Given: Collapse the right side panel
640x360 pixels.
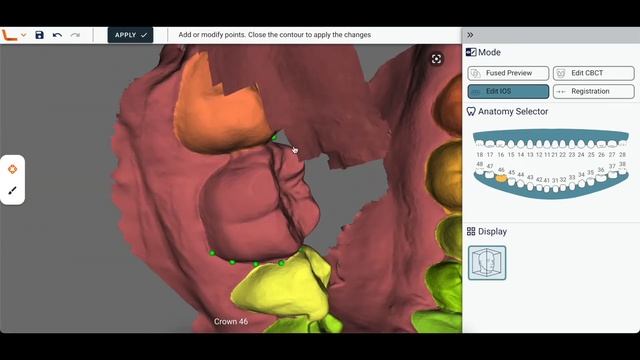Looking at the screenshot, I should coord(470,35).
